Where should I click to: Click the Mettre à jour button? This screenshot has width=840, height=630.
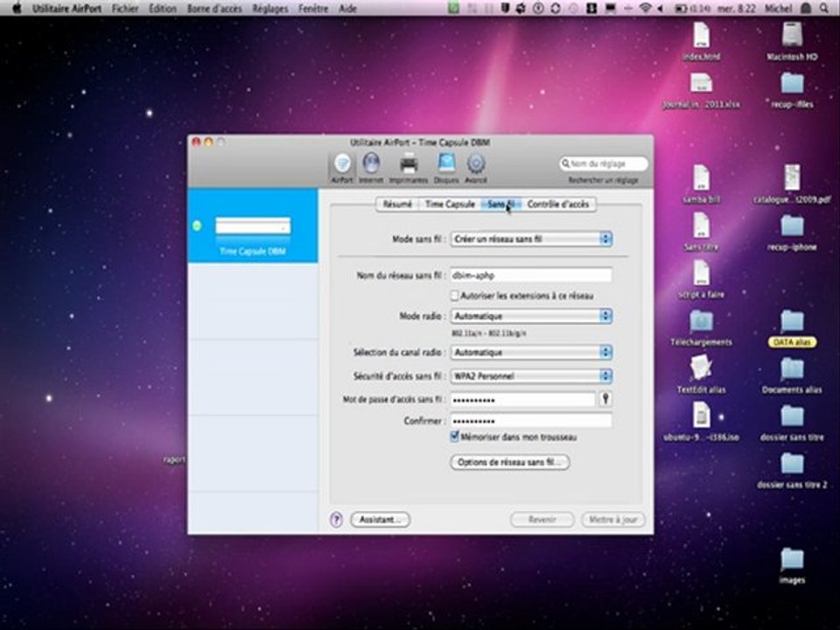tap(612, 519)
